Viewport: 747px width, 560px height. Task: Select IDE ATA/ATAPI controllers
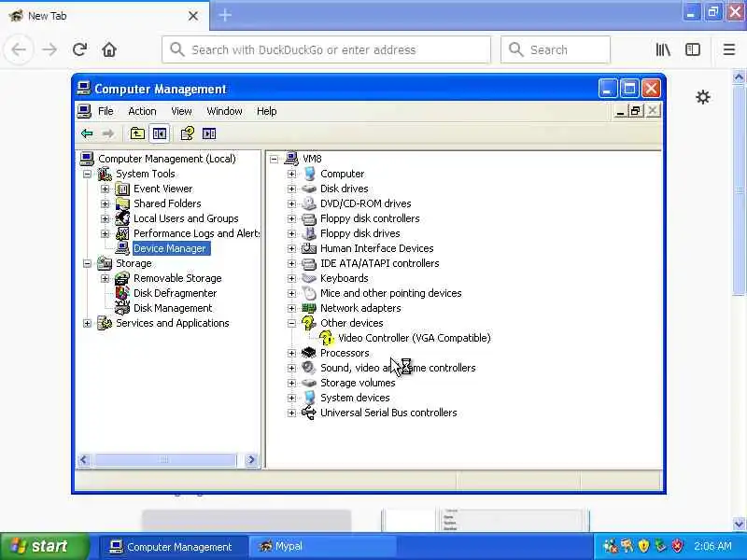pos(379,263)
